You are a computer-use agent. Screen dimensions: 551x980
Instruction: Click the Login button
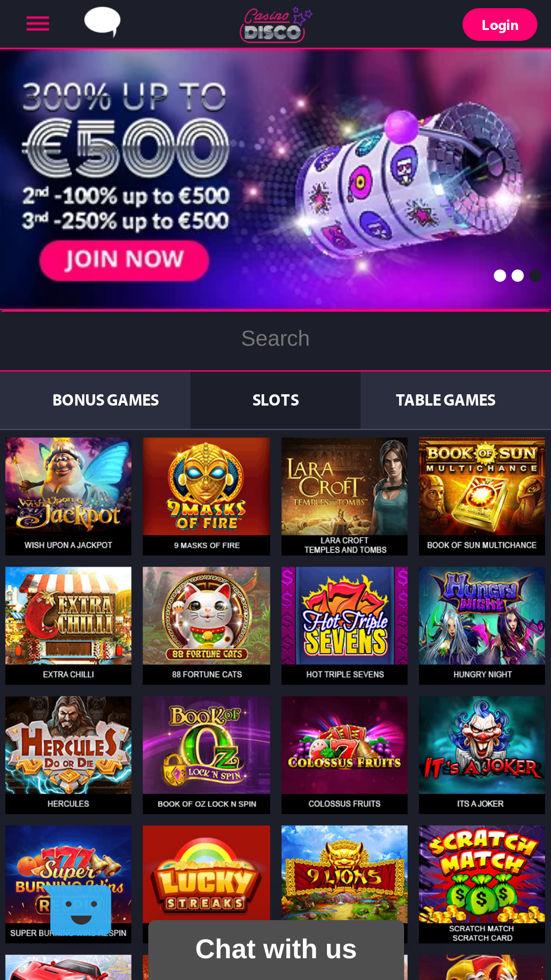(x=500, y=24)
